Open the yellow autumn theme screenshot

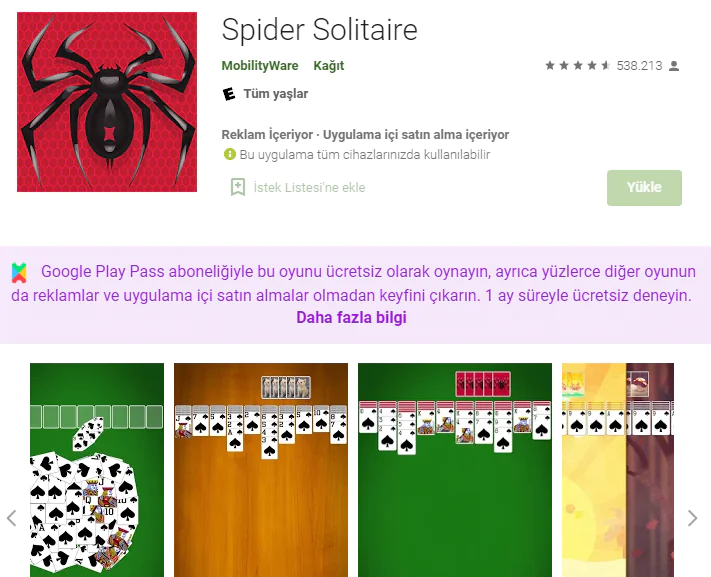click(618, 470)
